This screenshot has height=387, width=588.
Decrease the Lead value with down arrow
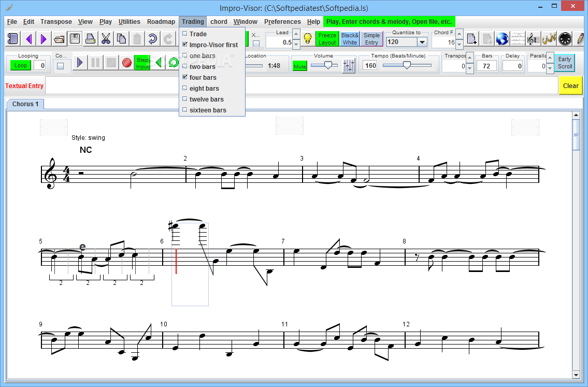click(x=296, y=43)
